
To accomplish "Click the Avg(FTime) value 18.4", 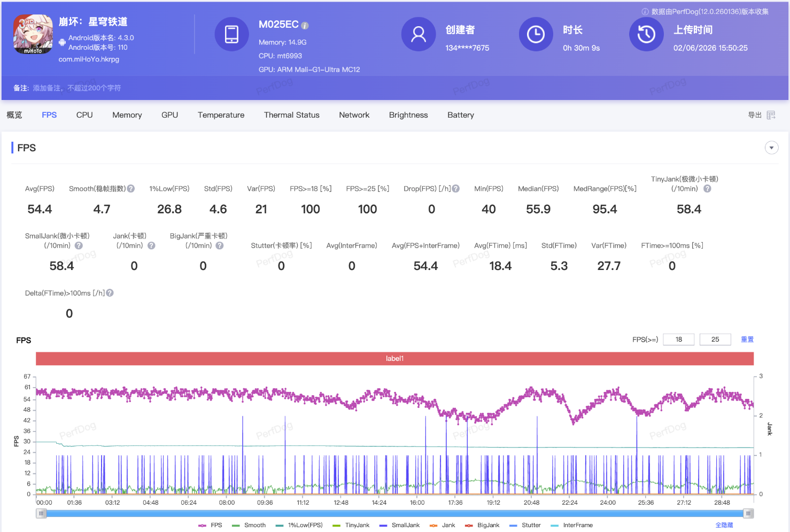I will click(501, 266).
